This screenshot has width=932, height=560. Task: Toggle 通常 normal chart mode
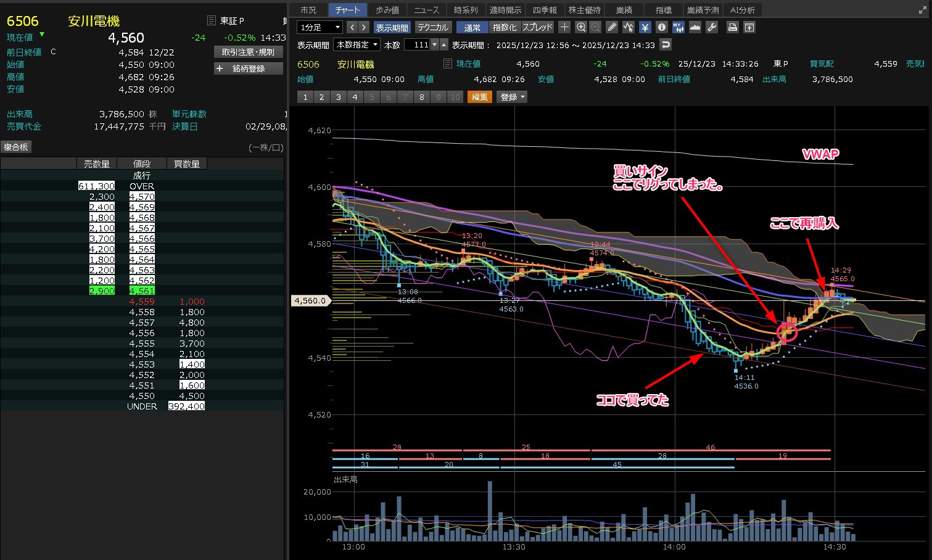[472, 27]
